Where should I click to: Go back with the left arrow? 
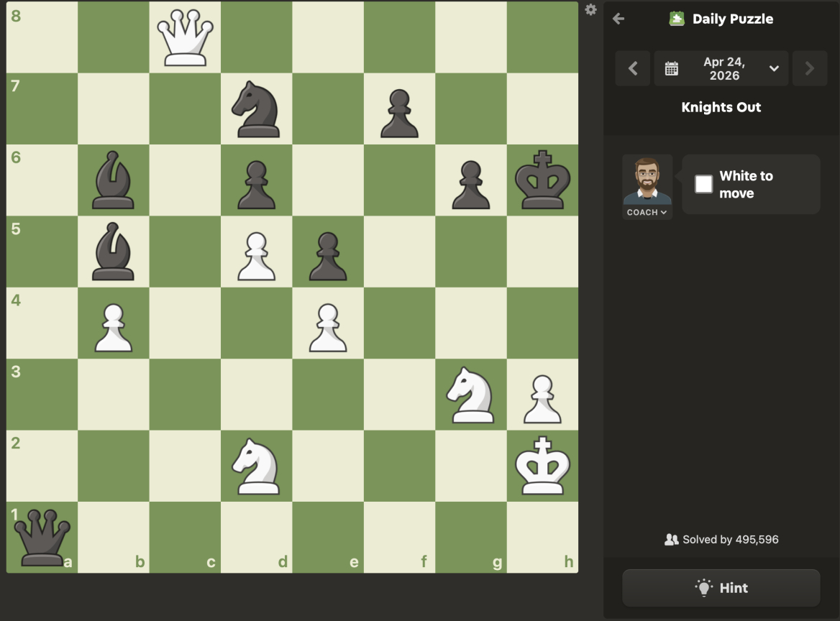coord(618,19)
